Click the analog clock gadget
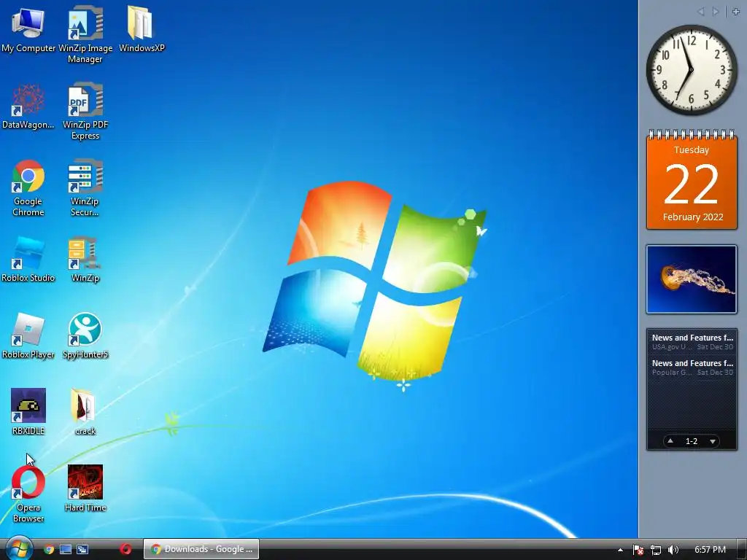This screenshot has height=560, width=747. pyautogui.click(x=692, y=70)
